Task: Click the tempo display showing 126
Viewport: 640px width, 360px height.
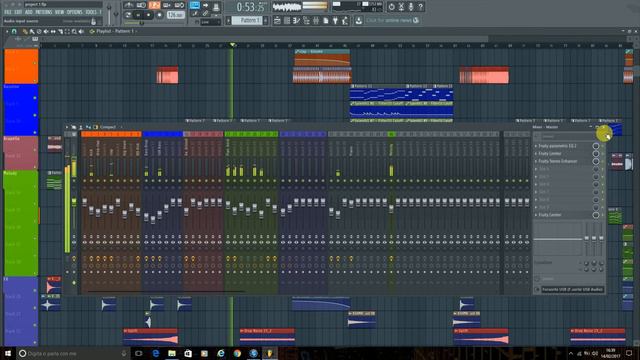Action: 176,15
